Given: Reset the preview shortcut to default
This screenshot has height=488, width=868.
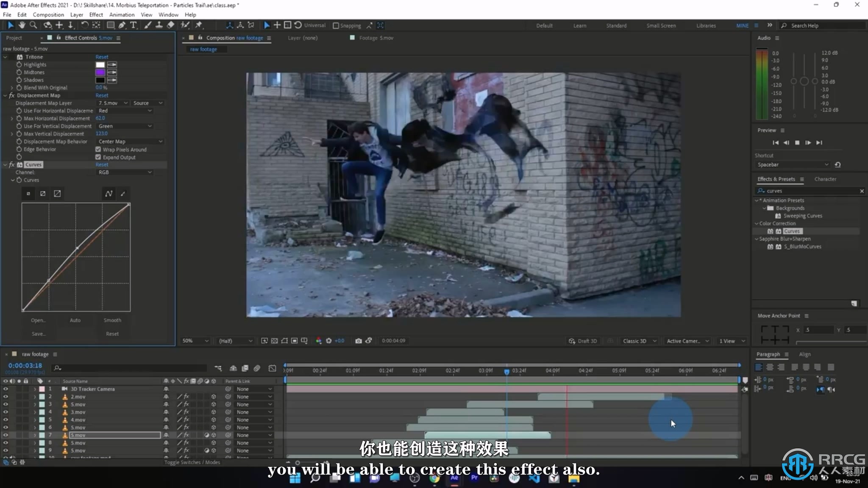Looking at the screenshot, I should coord(837,165).
